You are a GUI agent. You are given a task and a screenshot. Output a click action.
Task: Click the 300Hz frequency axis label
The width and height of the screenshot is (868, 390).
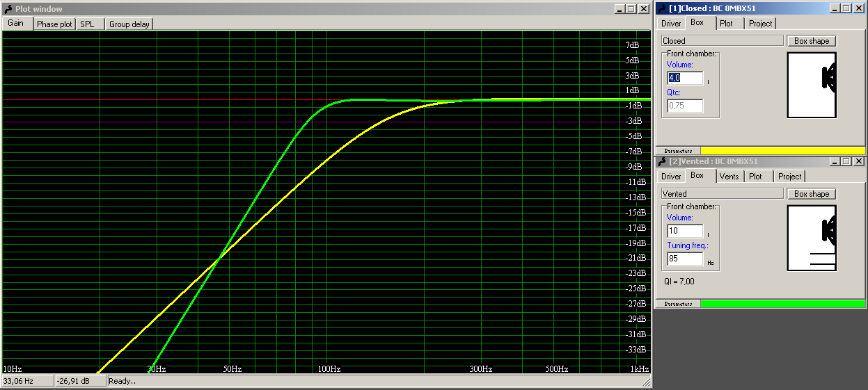click(x=480, y=369)
